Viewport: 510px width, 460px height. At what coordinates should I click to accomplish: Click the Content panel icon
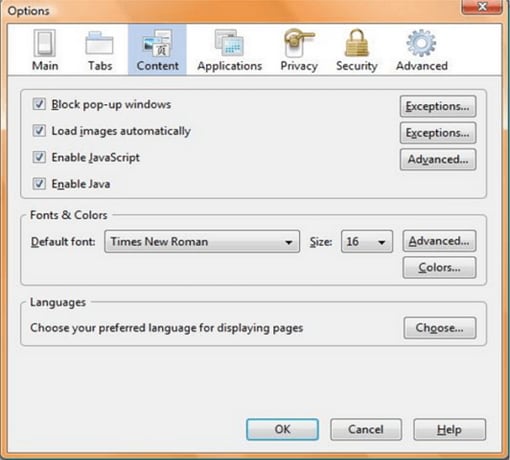(x=157, y=43)
